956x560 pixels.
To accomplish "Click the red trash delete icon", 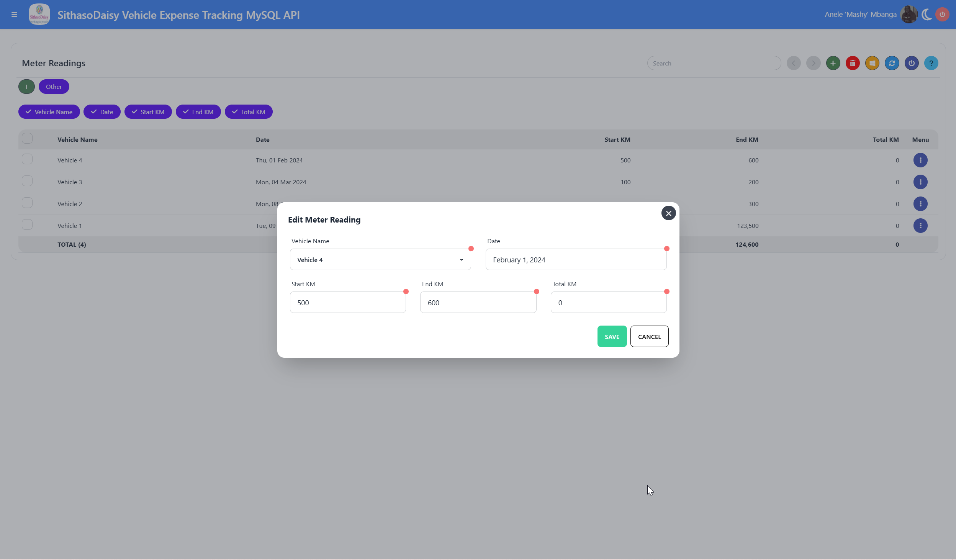I will point(853,63).
